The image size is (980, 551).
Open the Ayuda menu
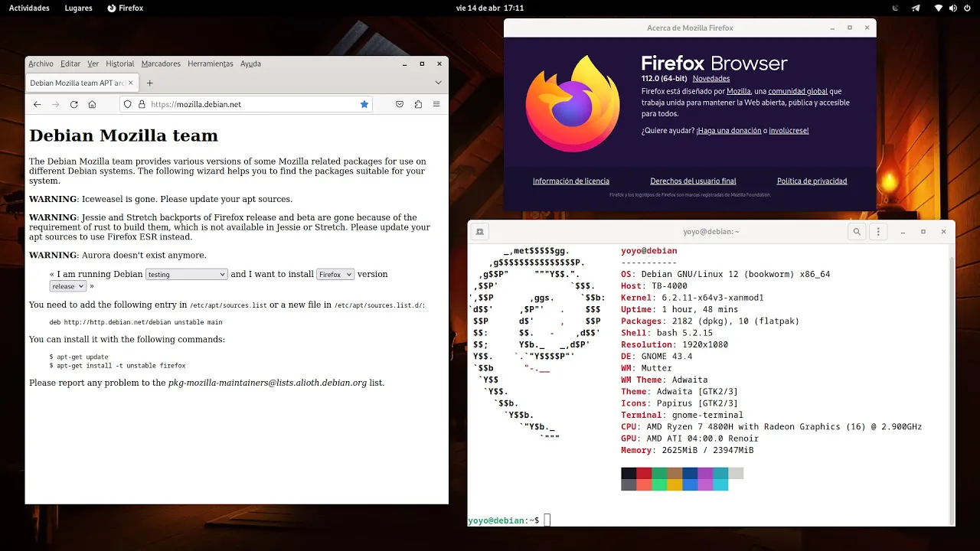(250, 64)
